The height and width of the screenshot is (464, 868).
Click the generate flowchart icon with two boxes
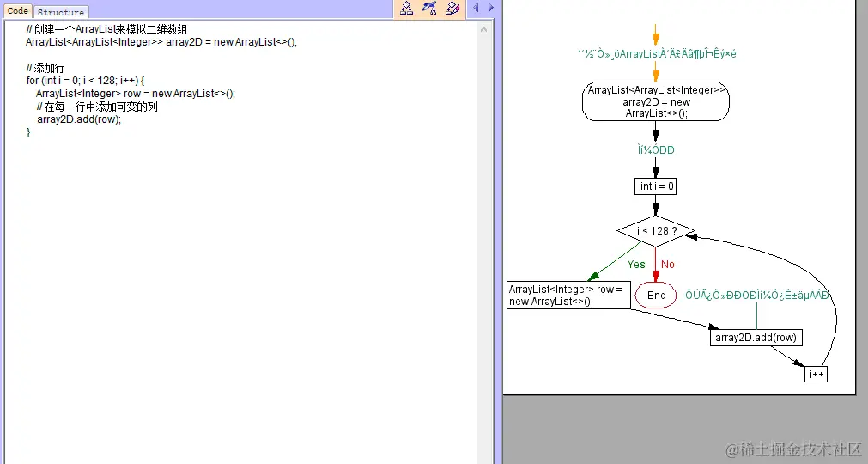coord(406,8)
